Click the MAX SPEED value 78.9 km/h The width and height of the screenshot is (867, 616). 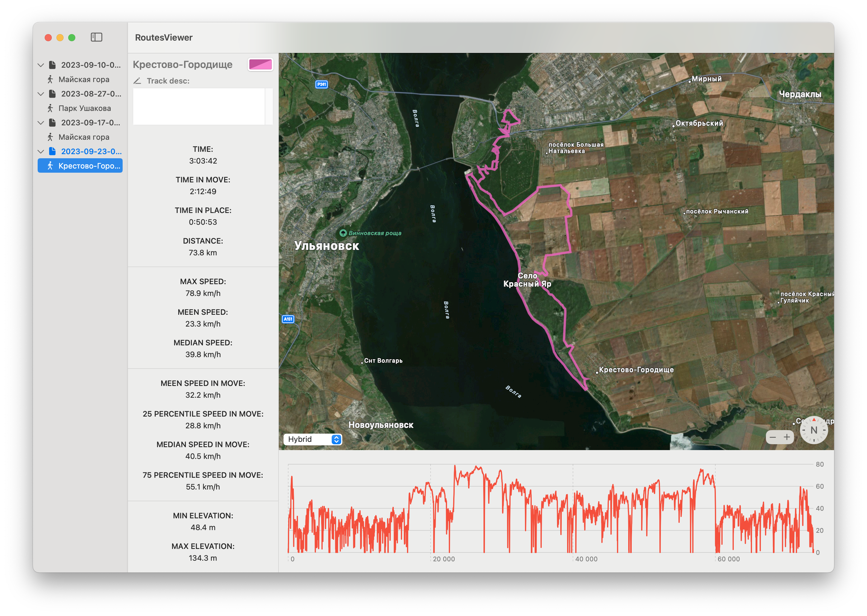pos(203,293)
